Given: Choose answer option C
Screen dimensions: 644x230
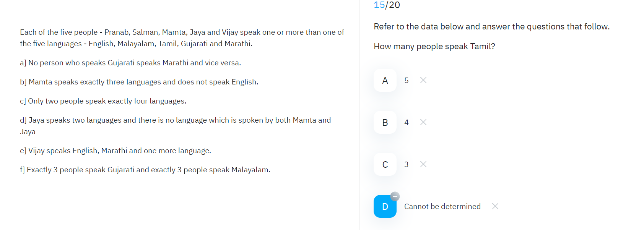Looking at the screenshot, I should [x=385, y=164].
